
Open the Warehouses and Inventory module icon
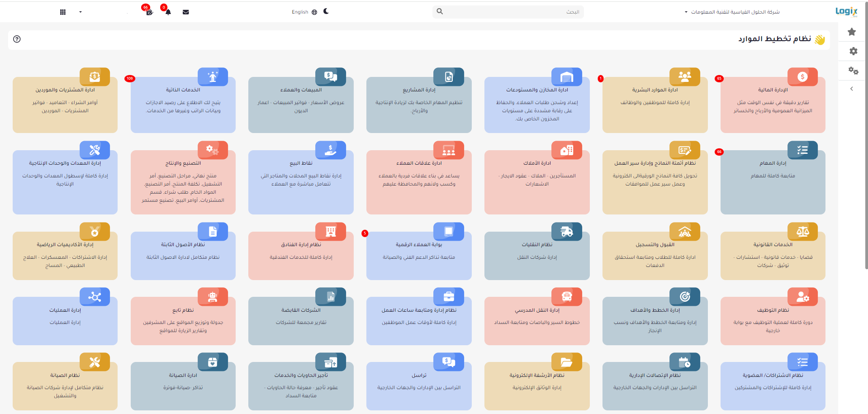coord(566,77)
